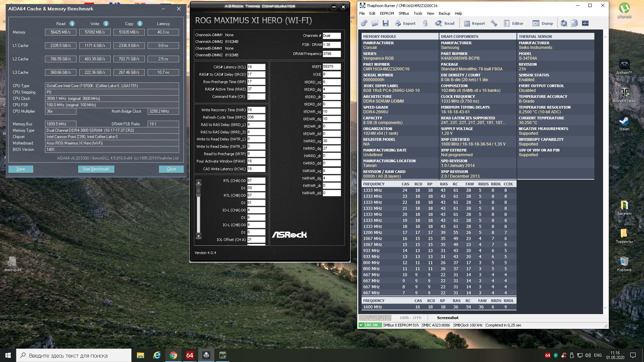Click the wrench tool icon
The width and height of the screenshot is (644, 362).
[x=494, y=23]
